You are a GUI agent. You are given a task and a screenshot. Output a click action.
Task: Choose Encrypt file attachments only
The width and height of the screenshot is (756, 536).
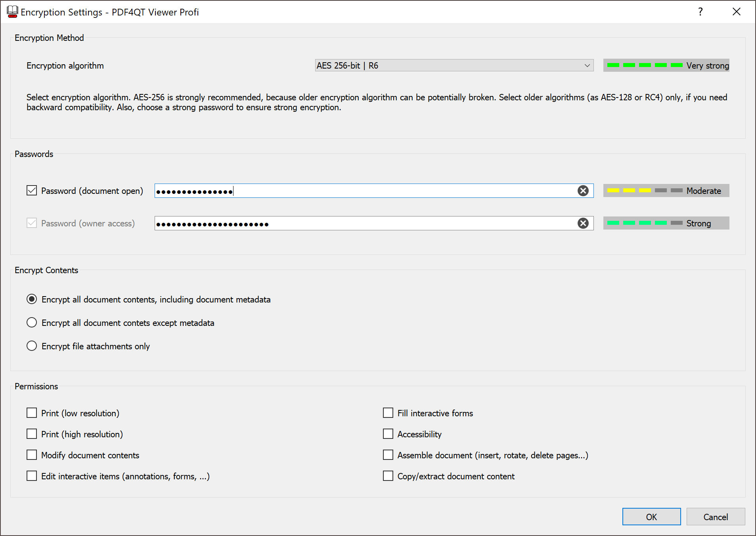point(32,346)
